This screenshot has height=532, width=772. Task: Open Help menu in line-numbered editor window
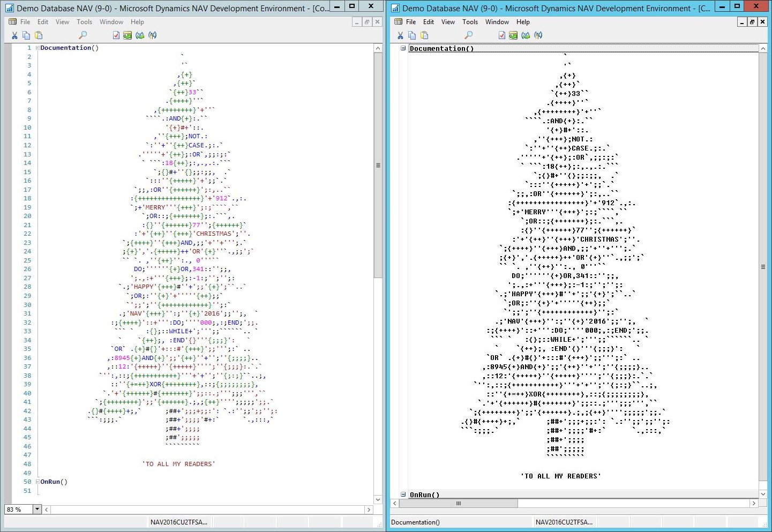[x=138, y=22]
